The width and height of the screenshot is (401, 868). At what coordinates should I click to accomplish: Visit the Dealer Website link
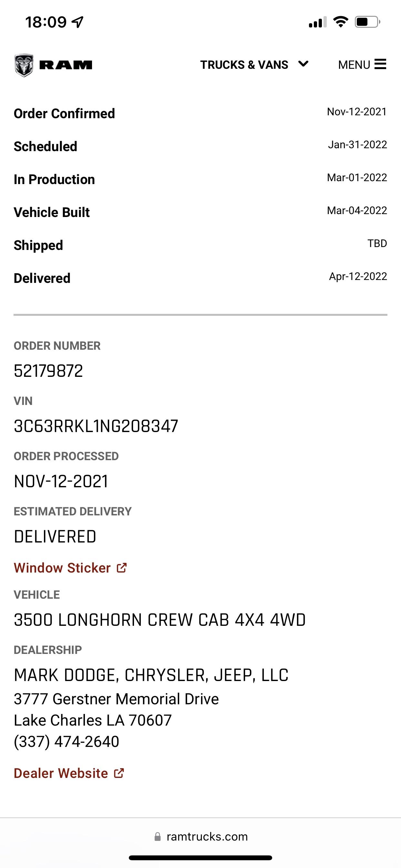(x=61, y=773)
